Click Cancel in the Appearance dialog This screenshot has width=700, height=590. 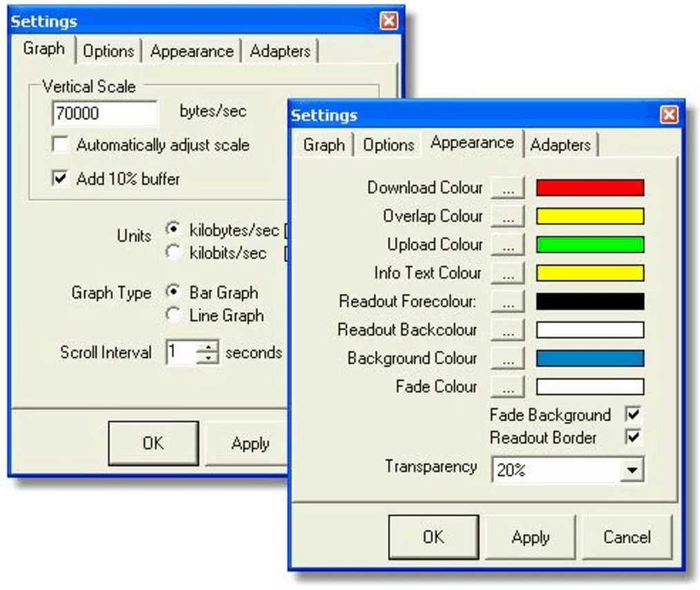point(627,538)
